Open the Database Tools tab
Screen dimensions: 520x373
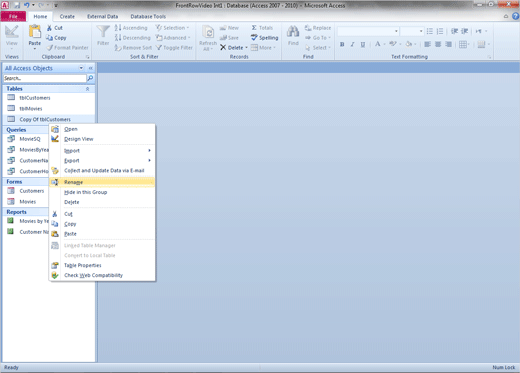tap(148, 16)
